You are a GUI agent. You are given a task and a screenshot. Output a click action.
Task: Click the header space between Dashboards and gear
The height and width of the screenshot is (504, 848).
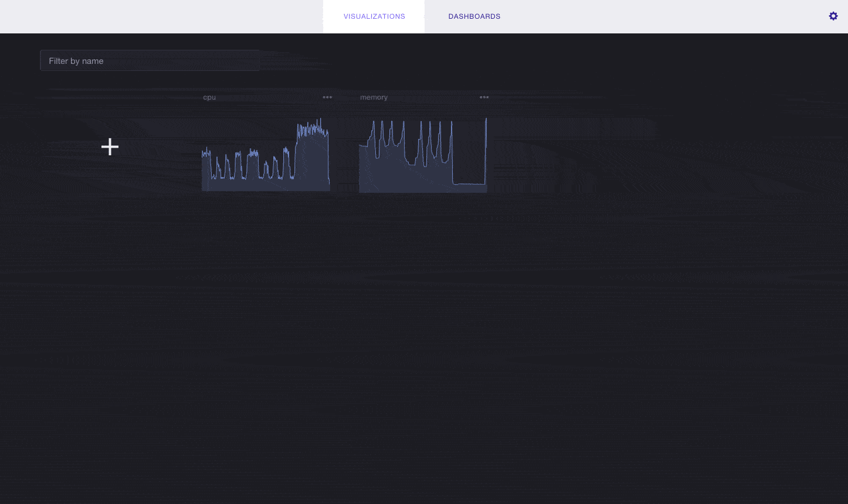663,16
